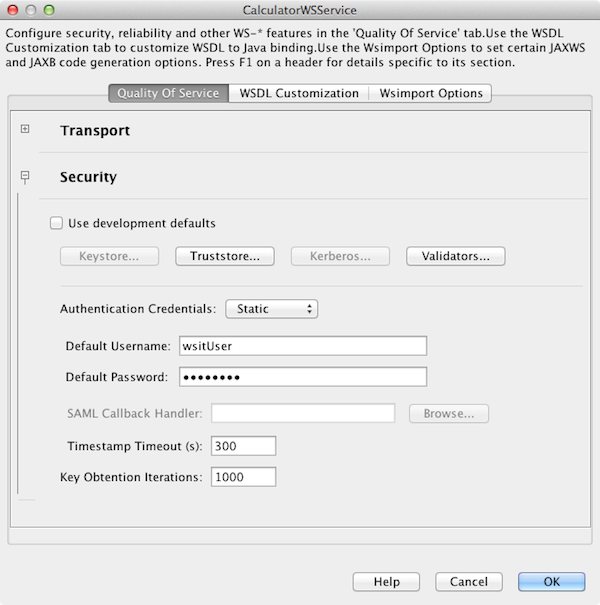Select the Key Obtention Iterations field
Screen dimensions: 600x605
tap(243, 477)
